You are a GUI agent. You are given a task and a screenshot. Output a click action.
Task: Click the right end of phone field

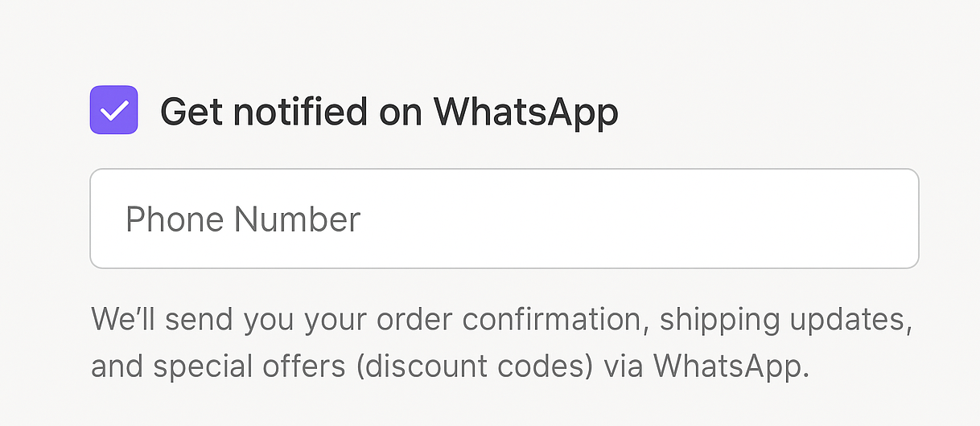[893, 219]
